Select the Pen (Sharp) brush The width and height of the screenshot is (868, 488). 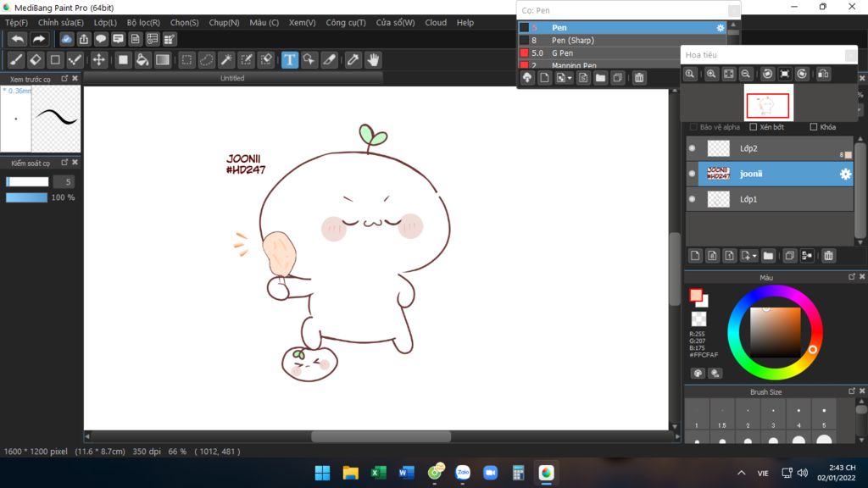coord(623,41)
